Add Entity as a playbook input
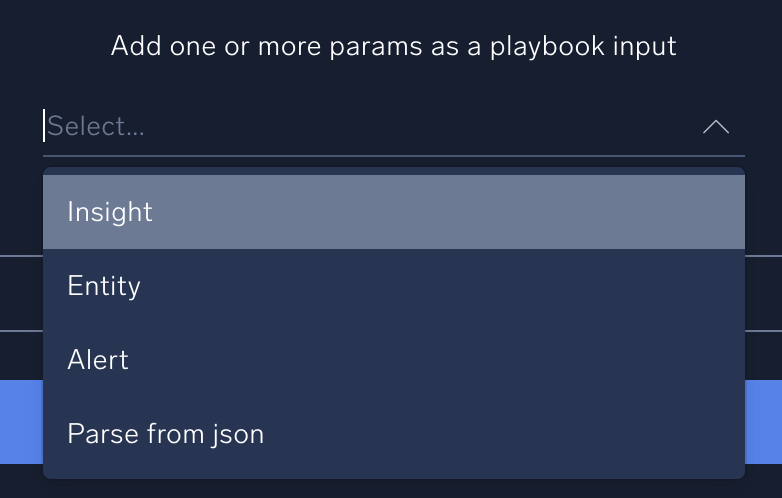Screen dimensions: 782x498 (x=104, y=286)
